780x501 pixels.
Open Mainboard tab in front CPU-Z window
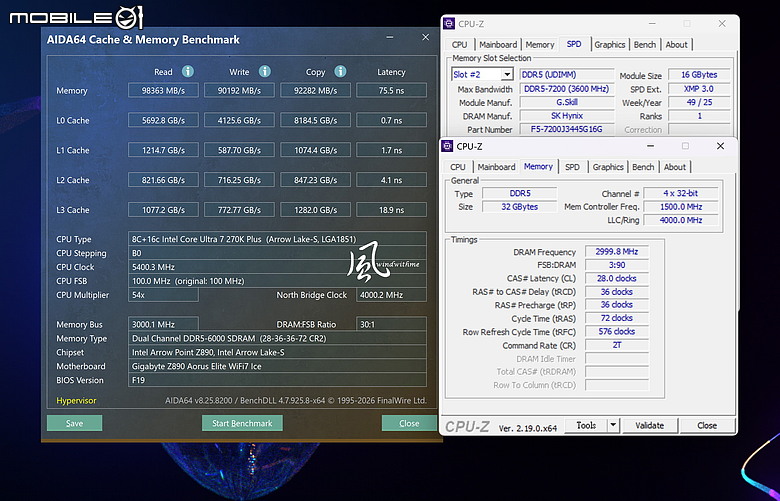(x=496, y=167)
